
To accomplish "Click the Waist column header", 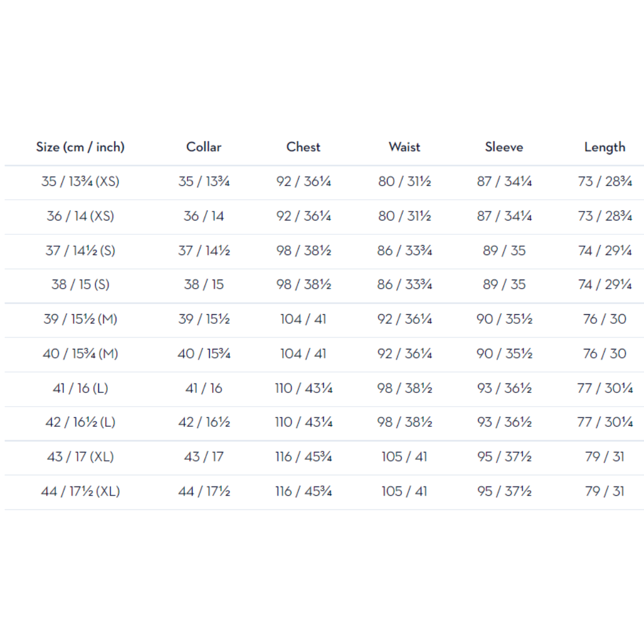I will pyautogui.click(x=404, y=147).
